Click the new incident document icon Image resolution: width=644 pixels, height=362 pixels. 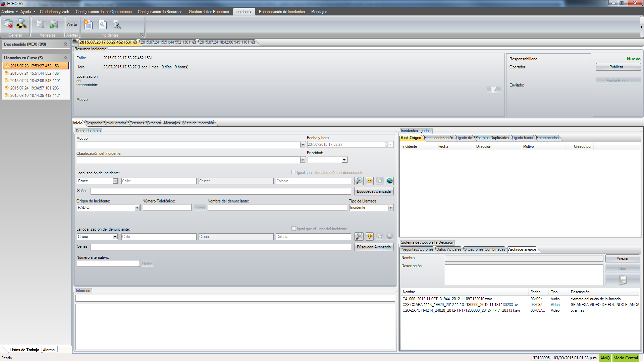88,24
